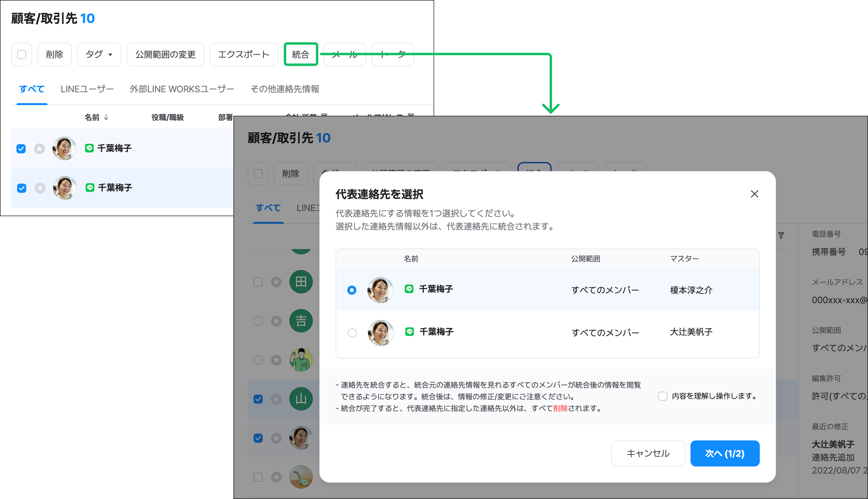Screen dimensions: 868x499
Task: Open the タグ dropdown in the top window
Action: (99, 54)
